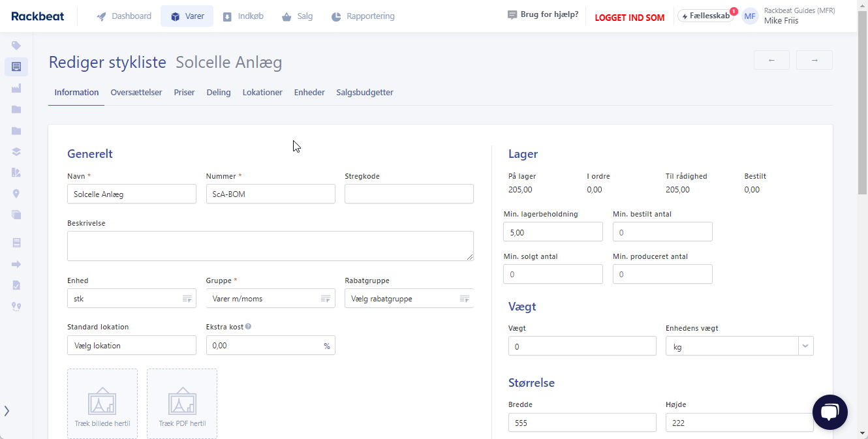Open the copy pages icon in the sidebar

click(x=16, y=215)
